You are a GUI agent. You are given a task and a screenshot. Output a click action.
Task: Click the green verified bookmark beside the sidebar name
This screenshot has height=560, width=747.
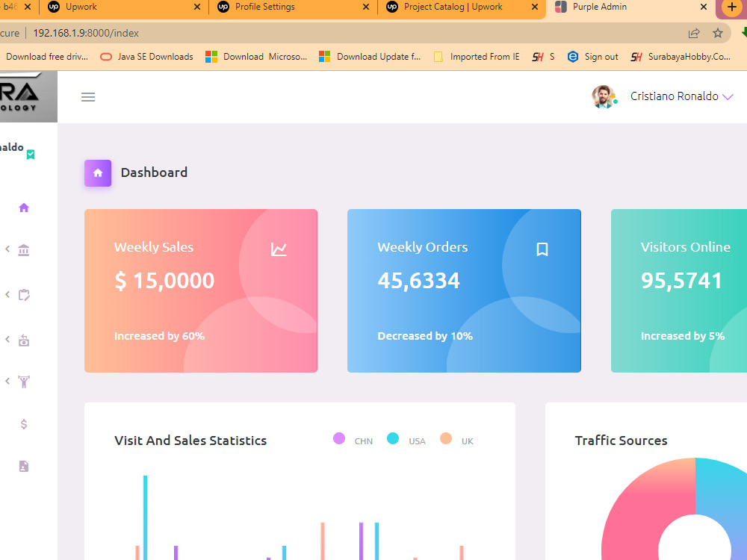31,155
